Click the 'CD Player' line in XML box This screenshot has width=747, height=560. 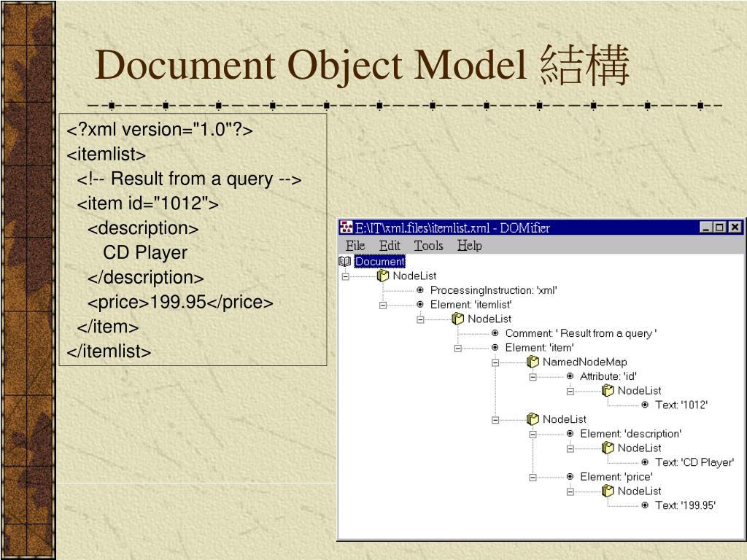click(x=145, y=253)
